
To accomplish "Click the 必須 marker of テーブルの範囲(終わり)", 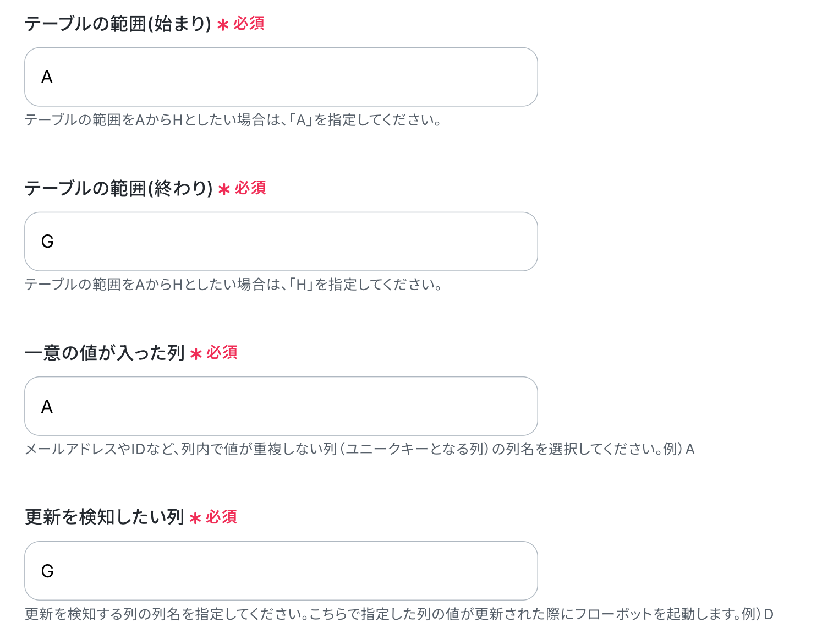I will point(250,188).
